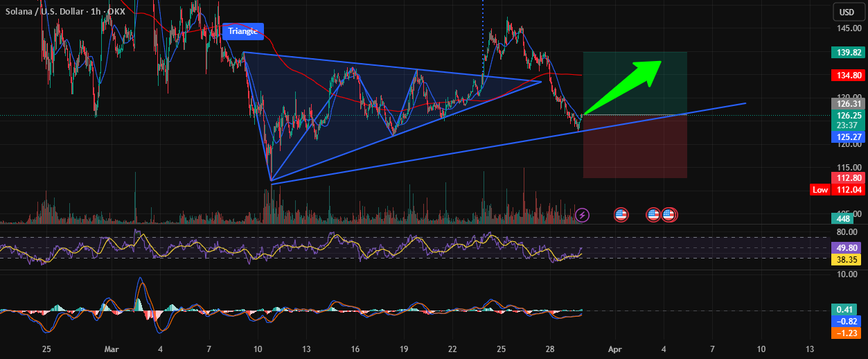
Task: Click the red Low 112.04 label
Action: tap(838, 190)
